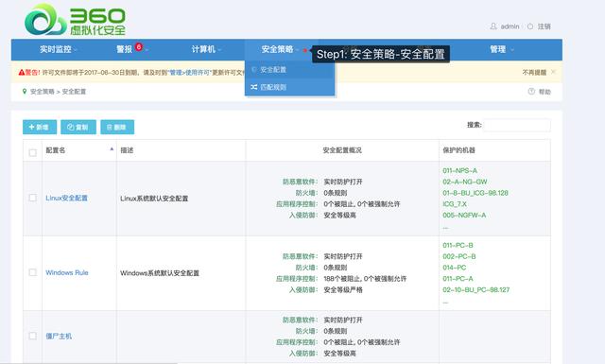The width and height of the screenshot is (605, 364).
Task: Click the 不再提醒 link
Action: pyautogui.click(x=534, y=72)
